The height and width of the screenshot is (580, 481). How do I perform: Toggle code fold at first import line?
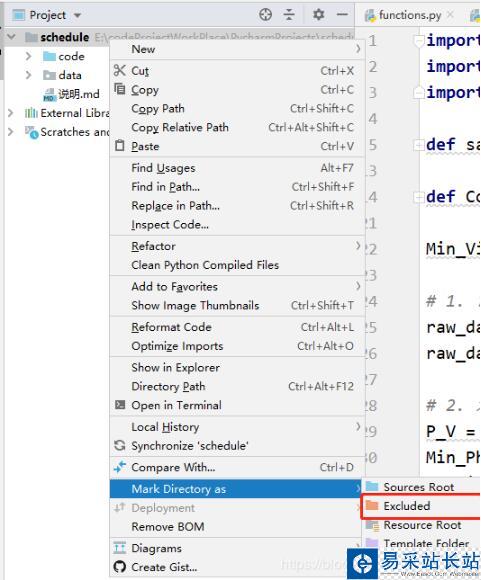(x=419, y=41)
